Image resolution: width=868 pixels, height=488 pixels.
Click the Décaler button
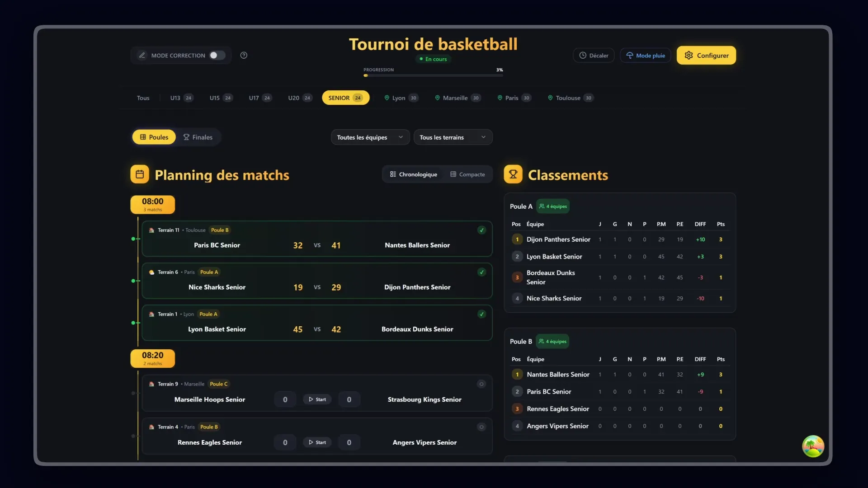(594, 55)
